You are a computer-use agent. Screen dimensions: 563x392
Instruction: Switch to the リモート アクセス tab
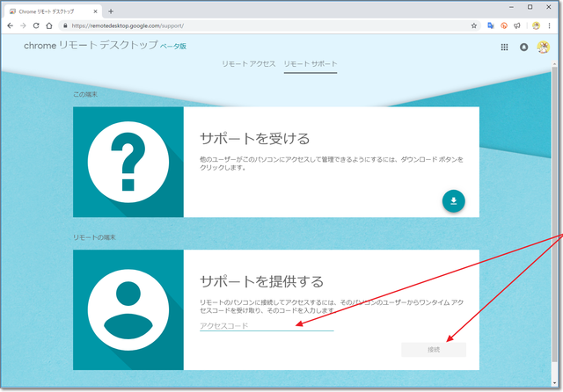(x=251, y=64)
